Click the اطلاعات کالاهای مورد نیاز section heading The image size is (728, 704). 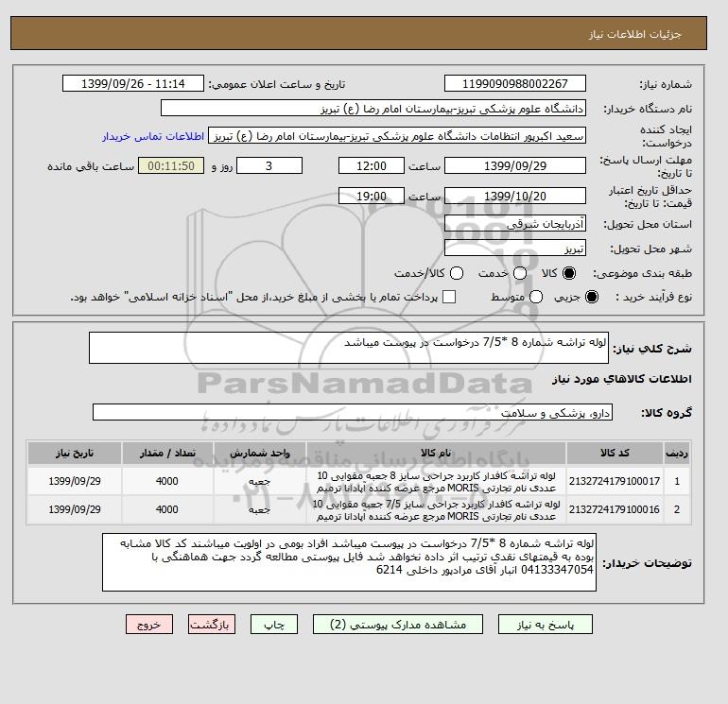point(622,379)
